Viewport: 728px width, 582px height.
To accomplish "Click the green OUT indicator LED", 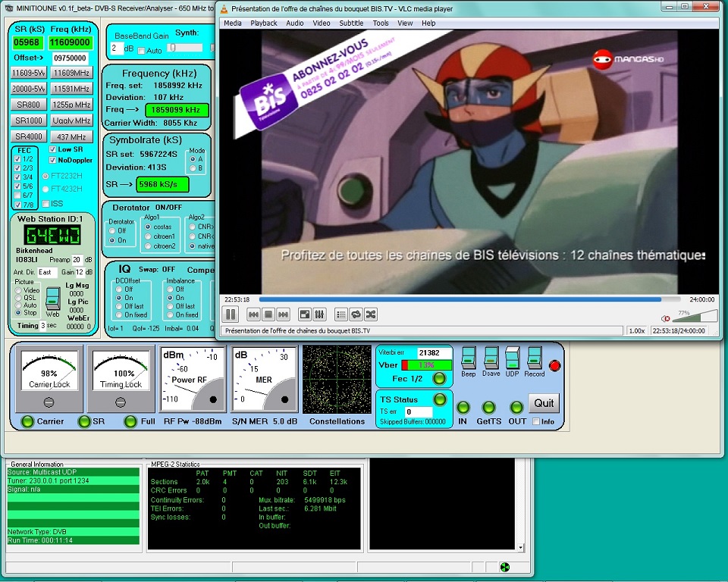I will (x=516, y=408).
